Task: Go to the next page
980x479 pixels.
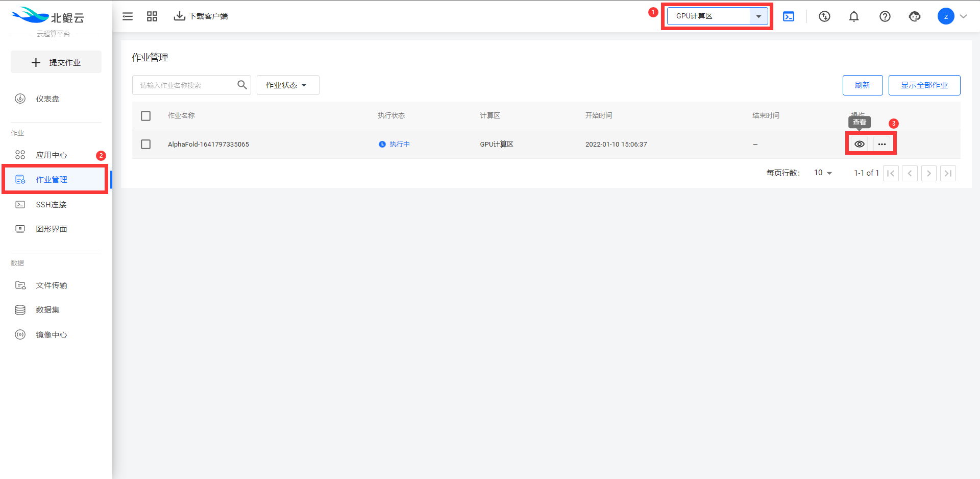Action: pos(929,174)
